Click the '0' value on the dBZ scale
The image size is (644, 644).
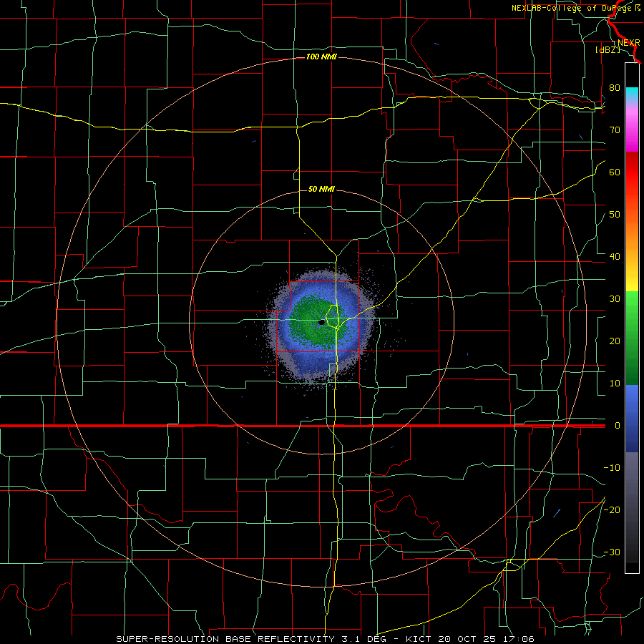618,426
